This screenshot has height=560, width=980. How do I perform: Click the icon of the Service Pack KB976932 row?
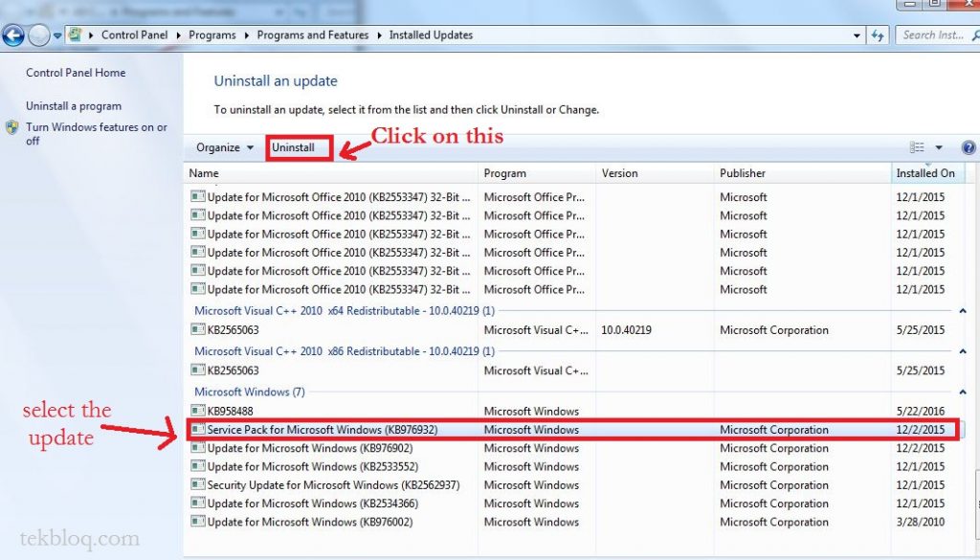coord(197,430)
